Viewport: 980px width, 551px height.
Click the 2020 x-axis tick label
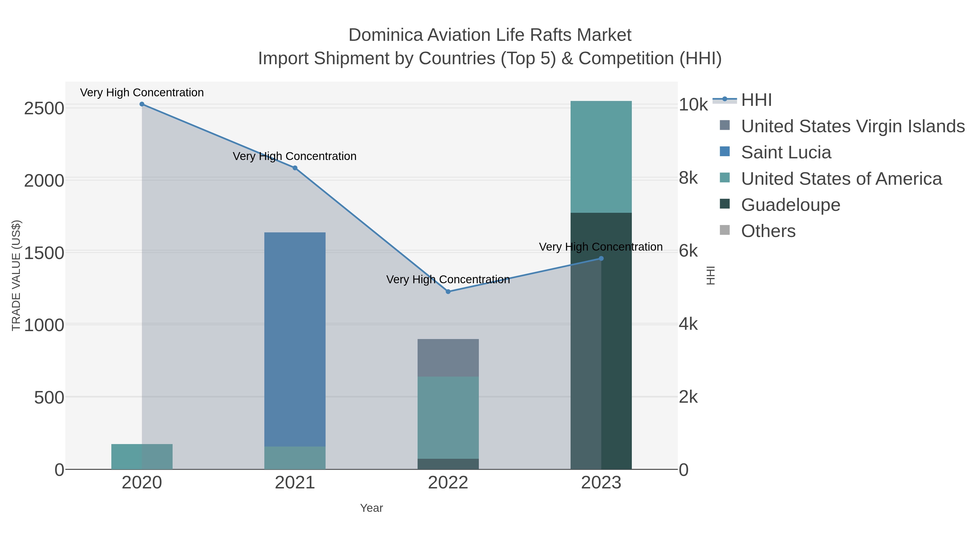tap(142, 483)
